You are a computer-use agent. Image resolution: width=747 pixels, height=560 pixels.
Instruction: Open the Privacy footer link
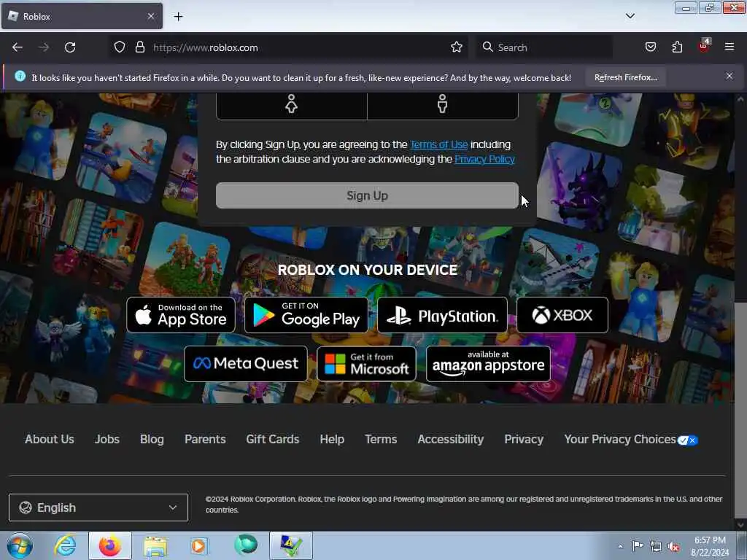click(524, 439)
